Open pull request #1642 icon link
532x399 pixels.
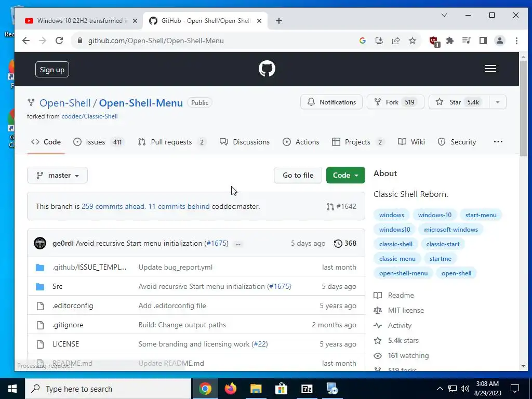(x=341, y=206)
